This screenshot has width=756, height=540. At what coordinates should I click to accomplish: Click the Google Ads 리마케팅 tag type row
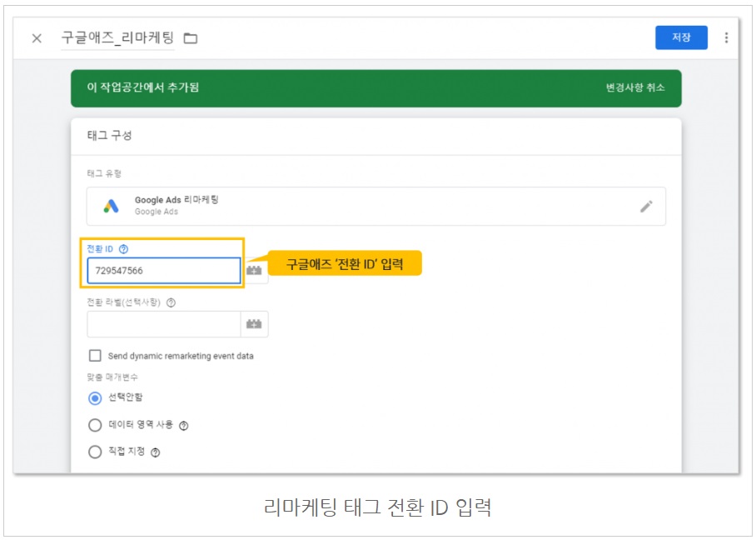click(376, 206)
